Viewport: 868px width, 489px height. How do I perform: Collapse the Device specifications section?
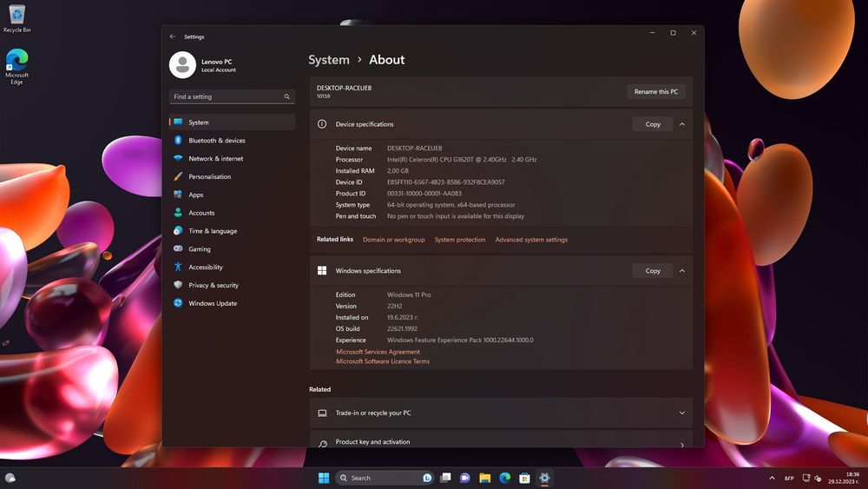click(682, 124)
